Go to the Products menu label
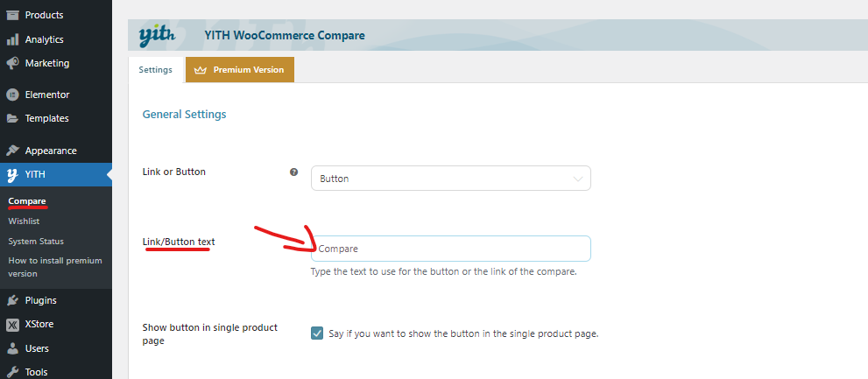 [x=45, y=15]
